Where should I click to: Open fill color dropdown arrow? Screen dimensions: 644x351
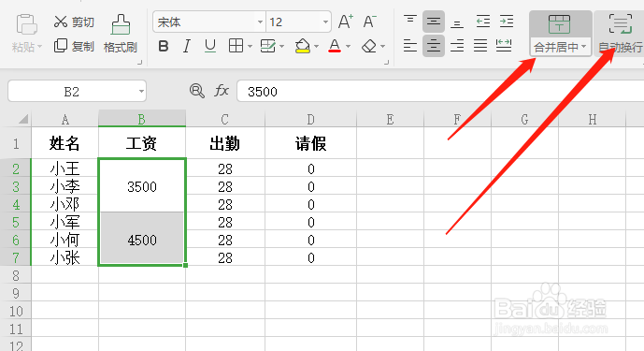coord(316,47)
